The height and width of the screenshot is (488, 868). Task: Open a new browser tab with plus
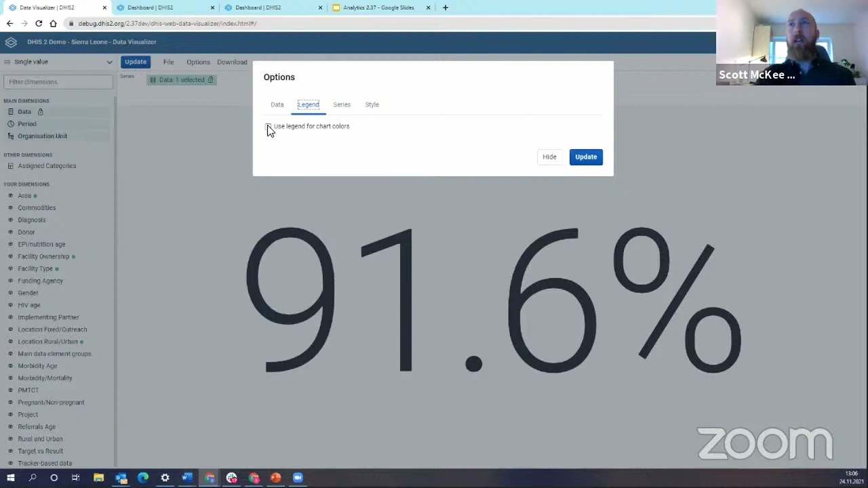pos(445,7)
